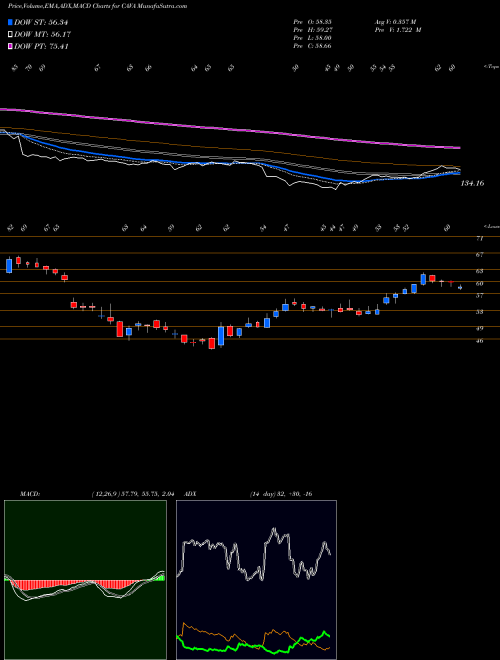Click the ADX (14 day) values text
The width and height of the screenshot is (500, 660).
(281, 494)
